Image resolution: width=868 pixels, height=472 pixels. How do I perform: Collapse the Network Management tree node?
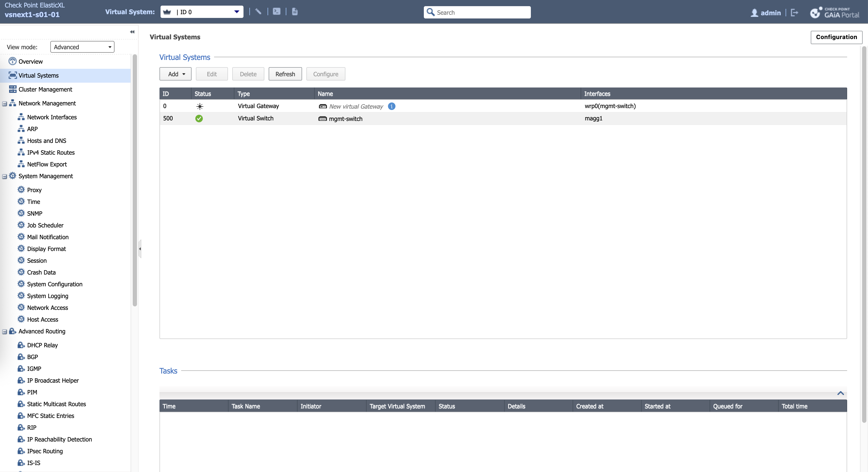tap(5, 104)
